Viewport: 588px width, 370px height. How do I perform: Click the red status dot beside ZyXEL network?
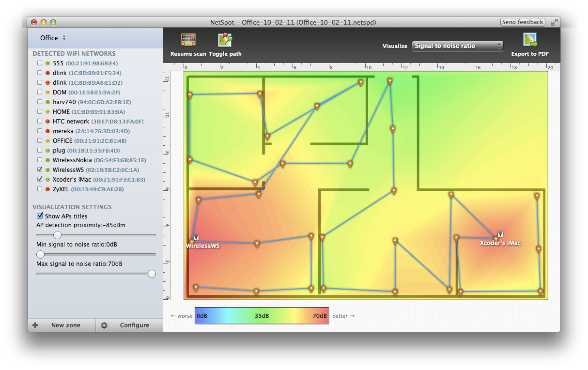coord(46,189)
